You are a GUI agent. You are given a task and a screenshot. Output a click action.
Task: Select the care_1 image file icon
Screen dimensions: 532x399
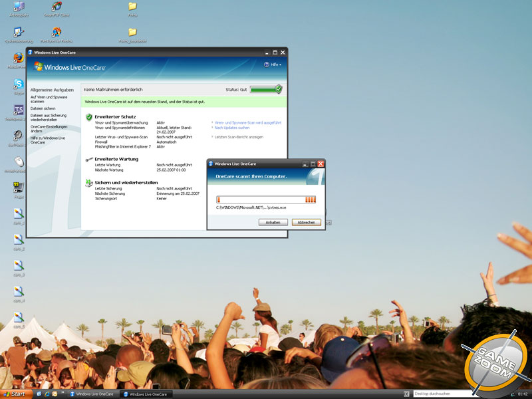coord(19,217)
